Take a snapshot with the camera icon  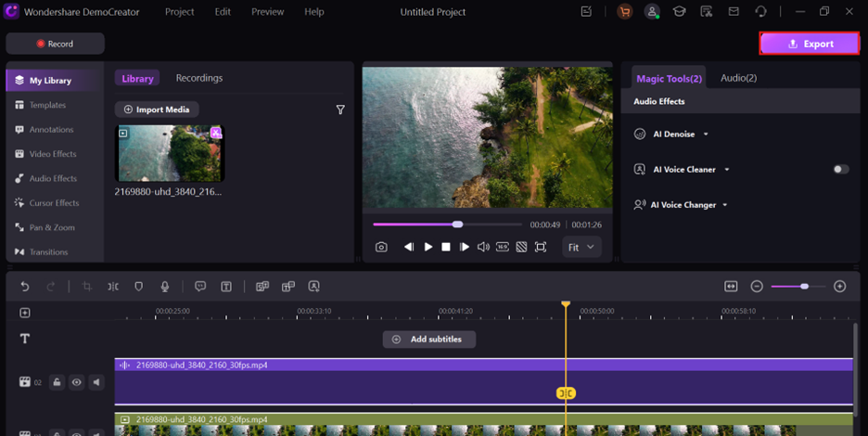381,247
